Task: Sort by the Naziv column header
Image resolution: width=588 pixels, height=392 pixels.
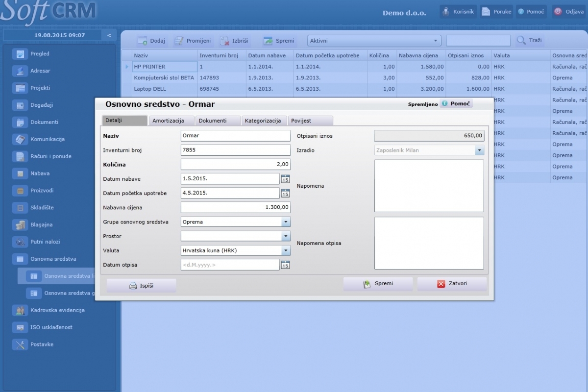Action: tap(165, 55)
